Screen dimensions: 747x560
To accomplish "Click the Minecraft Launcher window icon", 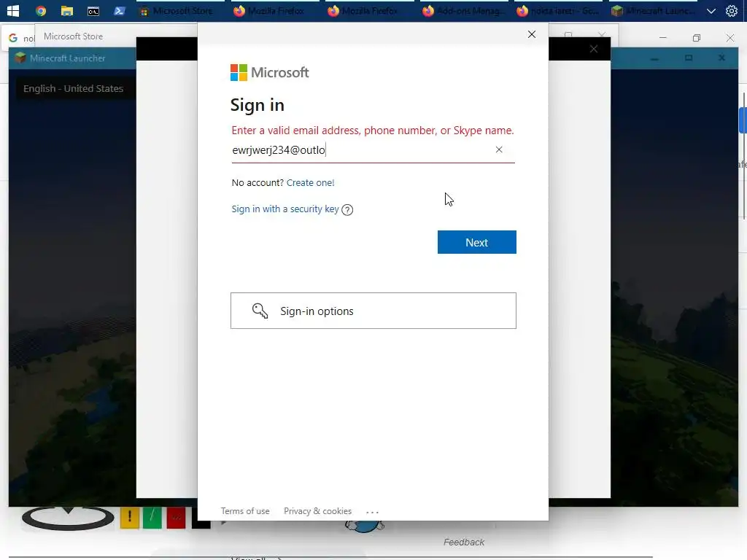I will point(20,58).
